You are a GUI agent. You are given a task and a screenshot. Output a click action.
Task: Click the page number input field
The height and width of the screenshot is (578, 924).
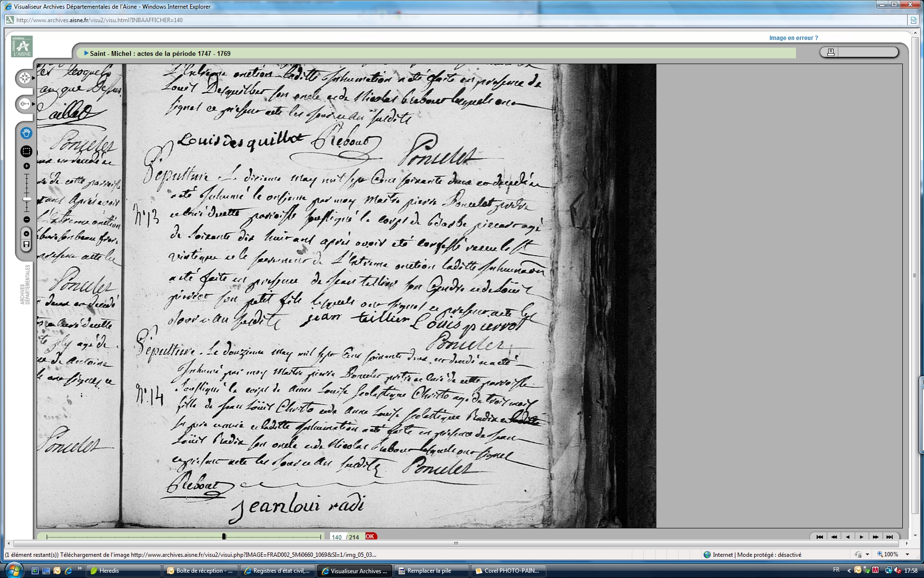[x=337, y=537]
